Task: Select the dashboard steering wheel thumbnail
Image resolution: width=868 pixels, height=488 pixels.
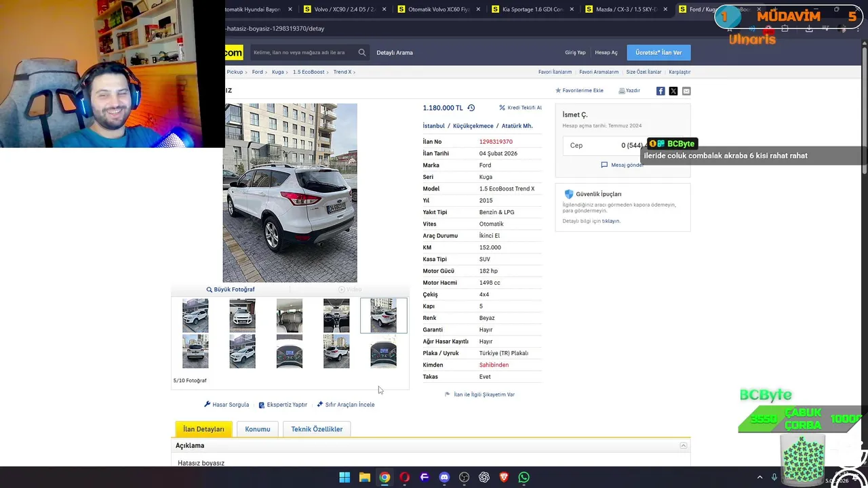Action: [336, 316]
